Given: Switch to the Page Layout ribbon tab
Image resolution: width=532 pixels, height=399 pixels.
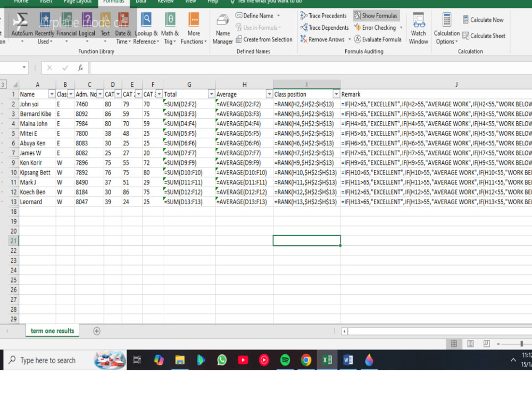Looking at the screenshot, I should tap(78, 2).
